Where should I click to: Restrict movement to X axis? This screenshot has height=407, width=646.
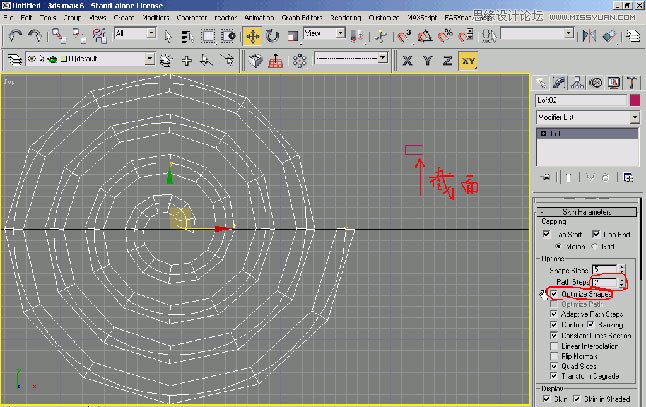pyautogui.click(x=408, y=60)
